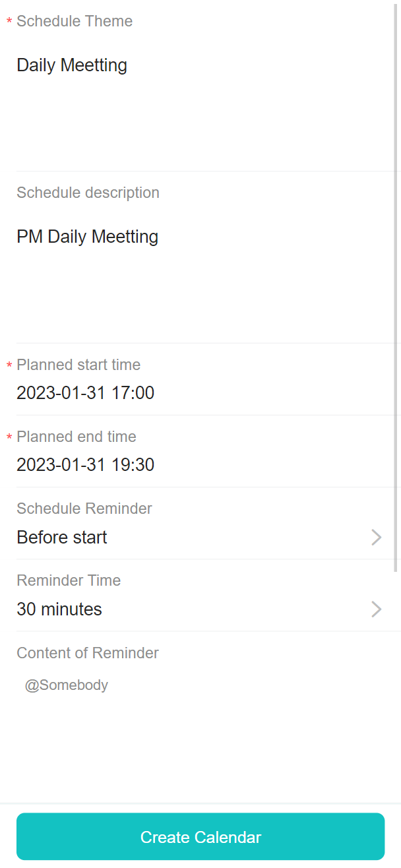Click the red asterisk beside Schedule Theme
401x868 pixels.
9,22
